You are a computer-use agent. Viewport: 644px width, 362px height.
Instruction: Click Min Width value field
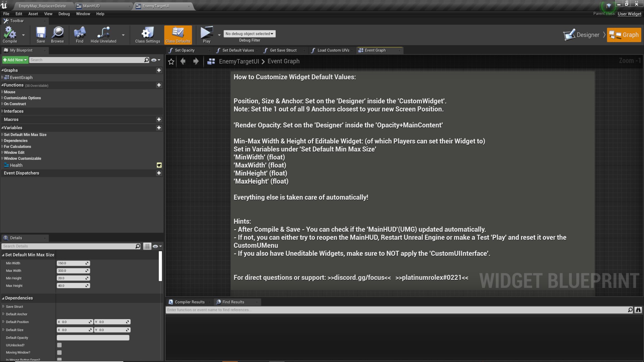point(73,263)
